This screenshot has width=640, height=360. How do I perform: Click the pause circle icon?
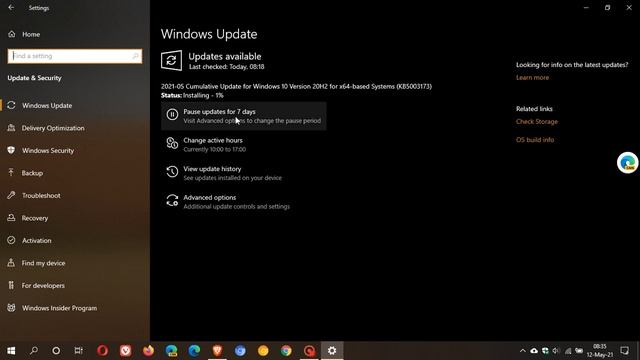pyautogui.click(x=172, y=114)
